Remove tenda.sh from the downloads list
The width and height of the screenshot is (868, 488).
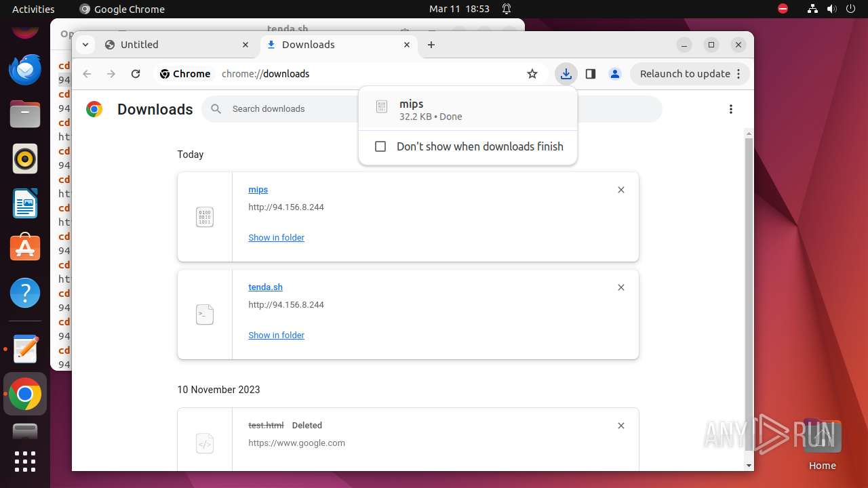coord(621,287)
